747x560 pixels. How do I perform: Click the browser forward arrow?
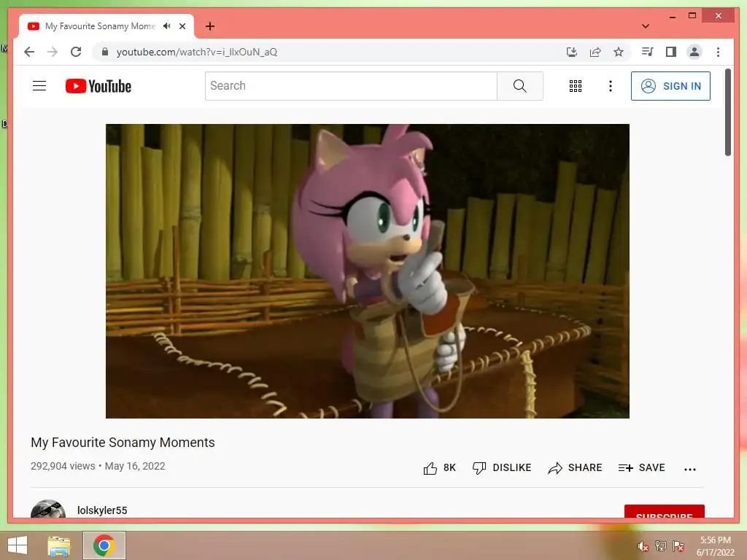click(53, 52)
